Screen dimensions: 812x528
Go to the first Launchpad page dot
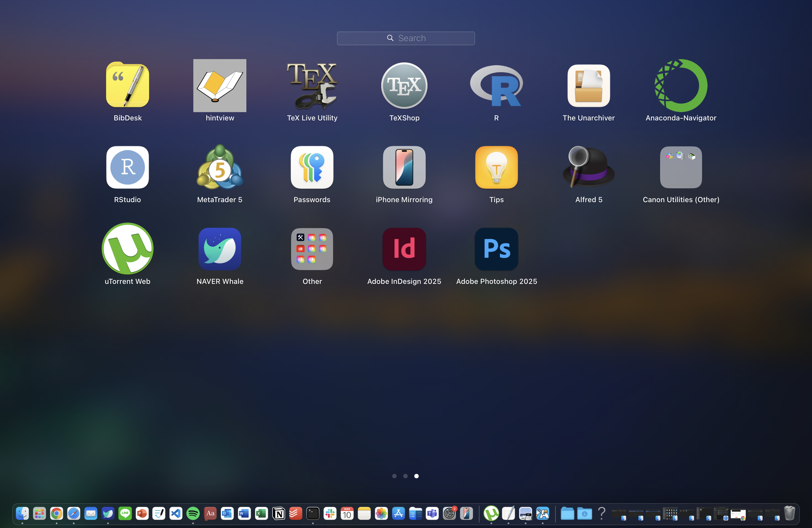point(394,476)
